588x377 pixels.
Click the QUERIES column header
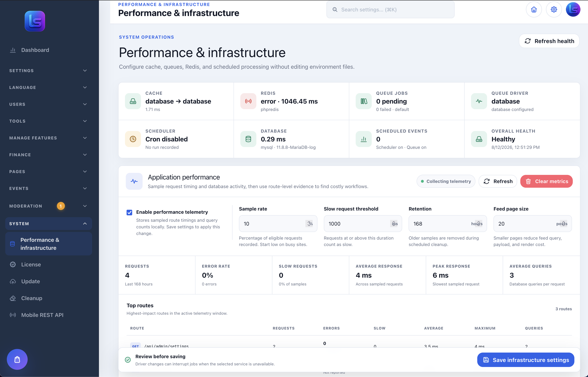[x=534, y=328]
